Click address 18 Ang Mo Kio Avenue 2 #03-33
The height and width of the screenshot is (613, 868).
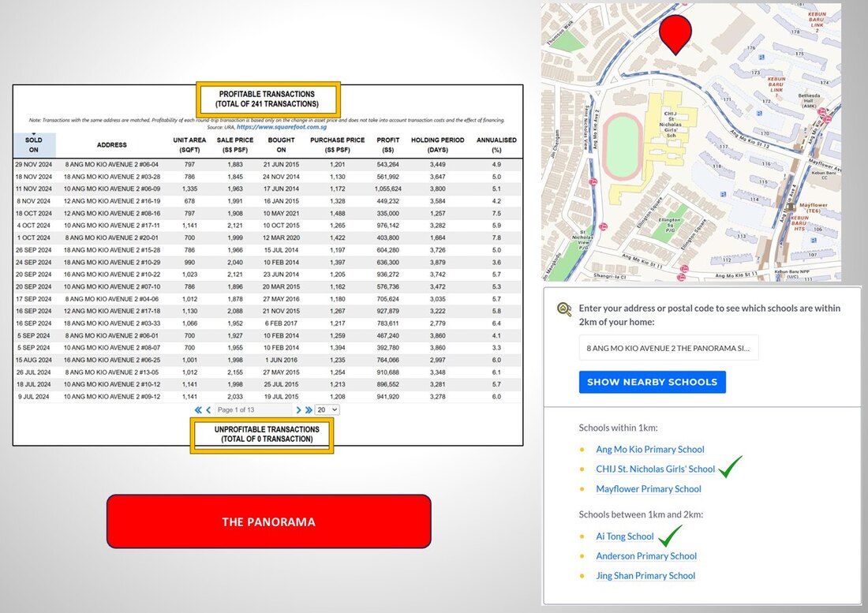[112, 323]
